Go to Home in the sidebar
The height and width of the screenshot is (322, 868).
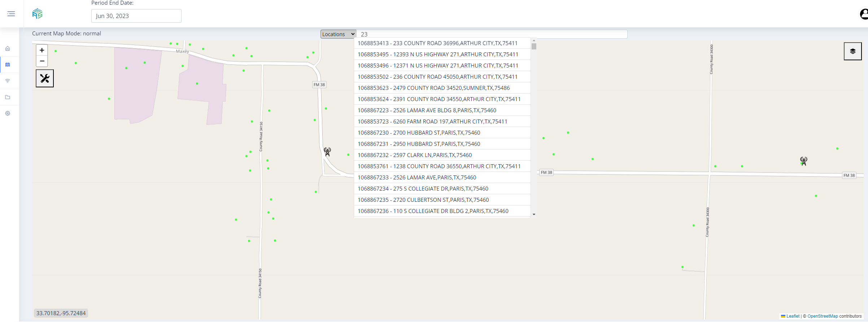[8, 48]
